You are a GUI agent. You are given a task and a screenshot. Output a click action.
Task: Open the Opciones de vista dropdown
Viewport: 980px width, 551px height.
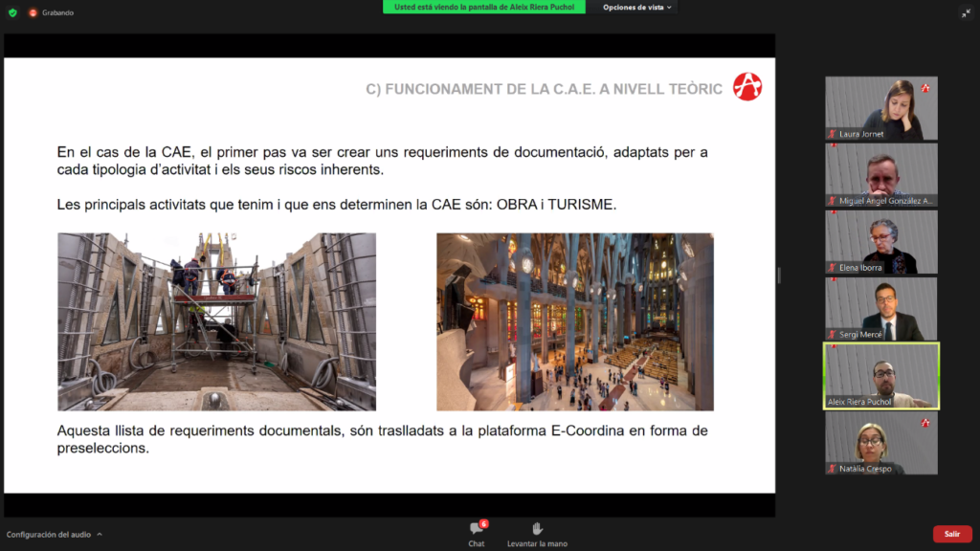(x=636, y=7)
